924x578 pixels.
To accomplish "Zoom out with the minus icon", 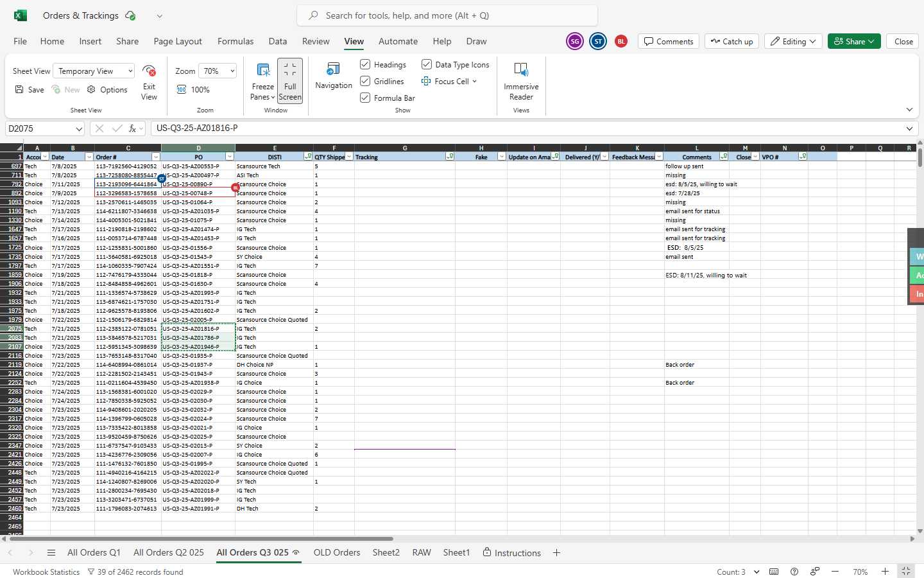I will (x=835, y=572).
